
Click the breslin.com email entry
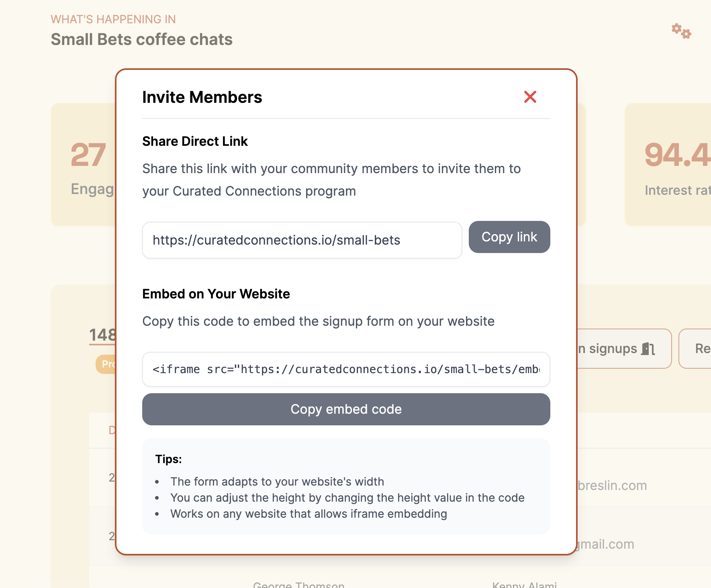[612, 486]
